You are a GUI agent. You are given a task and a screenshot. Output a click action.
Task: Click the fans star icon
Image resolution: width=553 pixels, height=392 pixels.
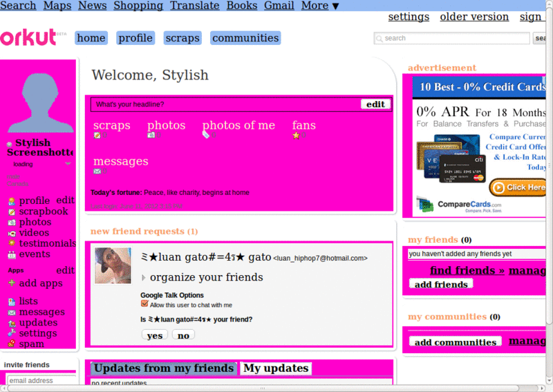[x=296, y=135]
